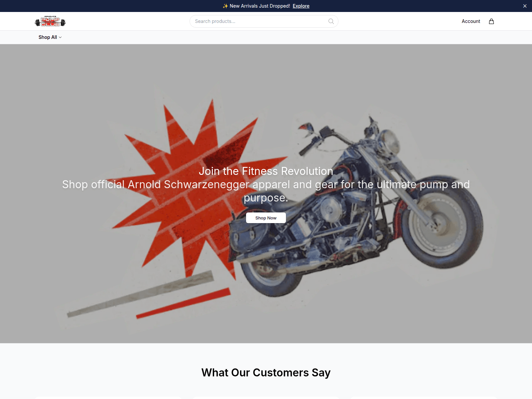The width and height of the screenshot is (532, 399).
Task: Click the 'Join the Fitness Revolution' headline
Action: (x=266, y=171)
